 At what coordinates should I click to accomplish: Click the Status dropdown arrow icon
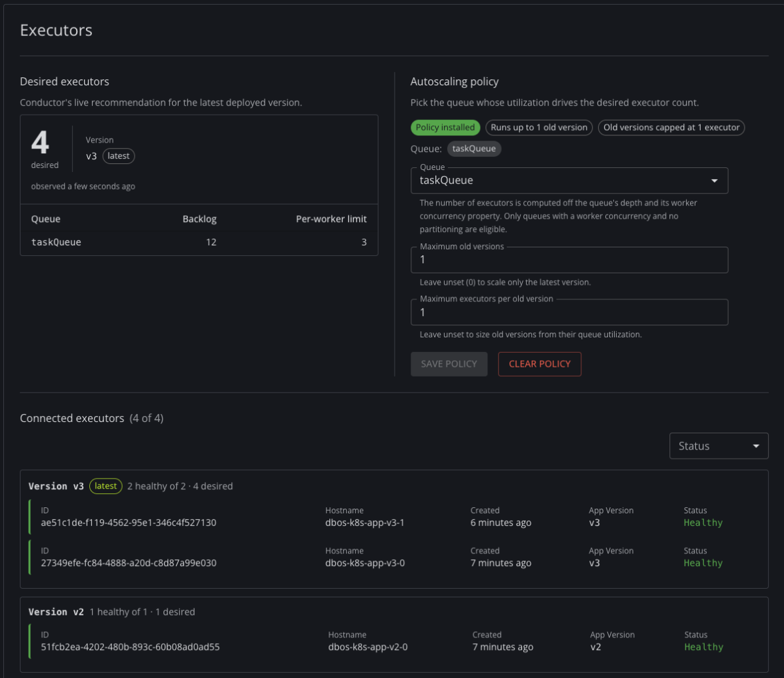(x=756, y=446)
